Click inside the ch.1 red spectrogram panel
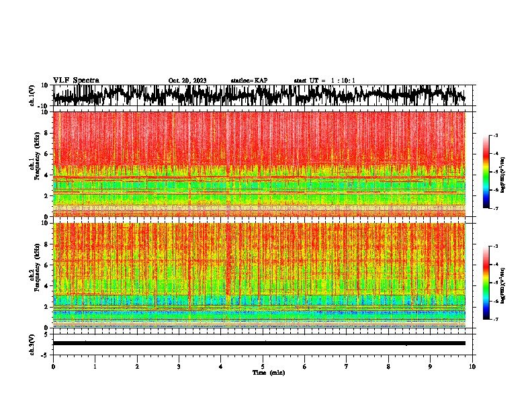Viewport: 532px width, 411px height. 259,164
